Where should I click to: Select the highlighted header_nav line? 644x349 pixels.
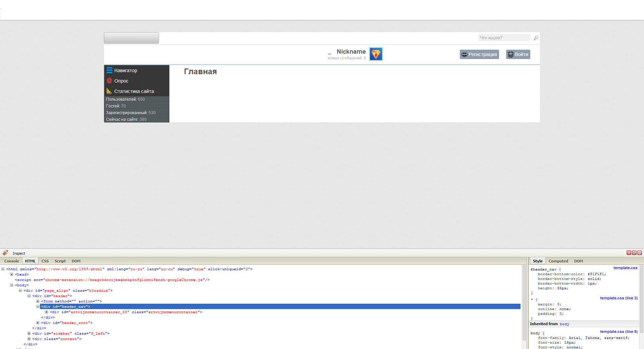(x=280, y=307)
